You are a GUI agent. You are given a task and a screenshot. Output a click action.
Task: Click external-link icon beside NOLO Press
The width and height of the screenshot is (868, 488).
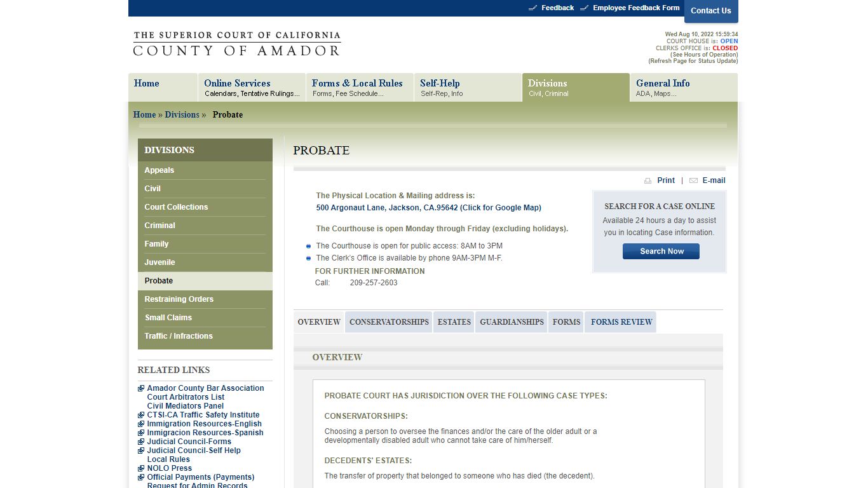[x=141, y=468]
